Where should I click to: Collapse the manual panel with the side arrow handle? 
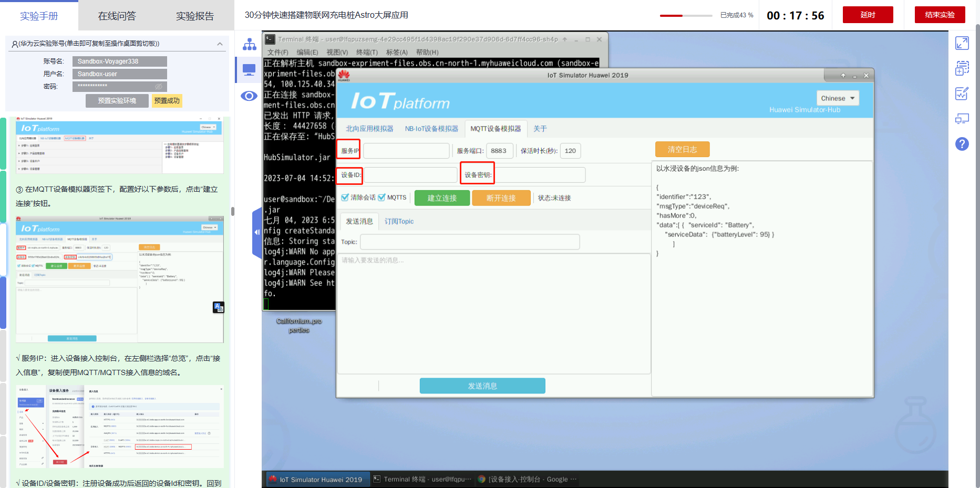pyautogui.click(x=257, y=232)
